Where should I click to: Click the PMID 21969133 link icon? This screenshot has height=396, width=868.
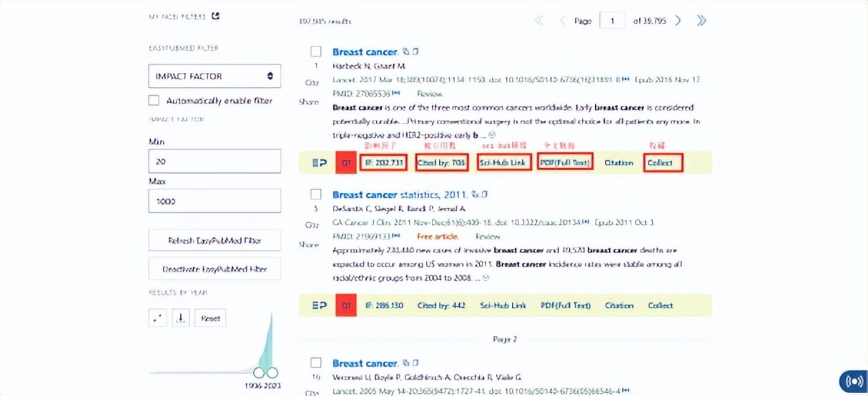point(395,237)
